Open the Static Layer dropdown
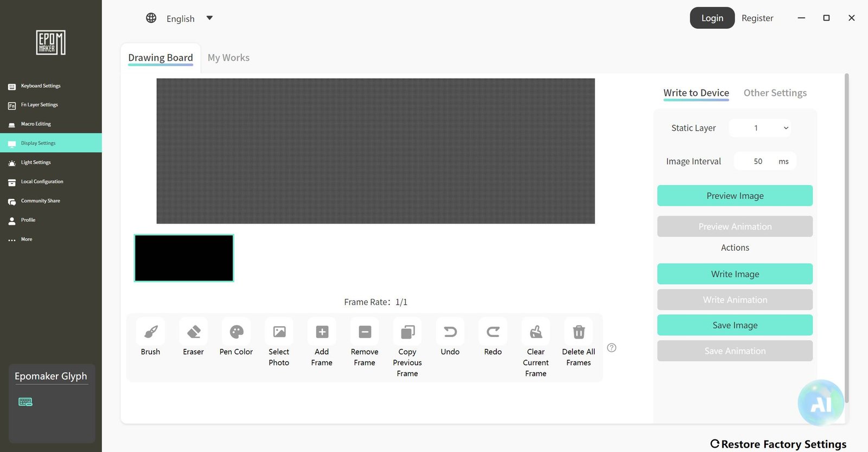Viewport: 868px width, 452px height. [x=759, y=128]
